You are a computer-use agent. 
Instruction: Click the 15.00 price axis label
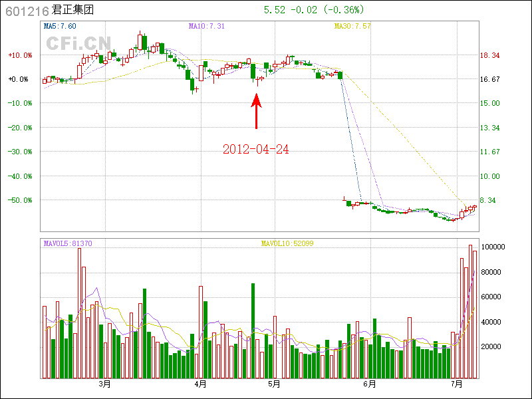pyautogui.click(x=490, y=103)
